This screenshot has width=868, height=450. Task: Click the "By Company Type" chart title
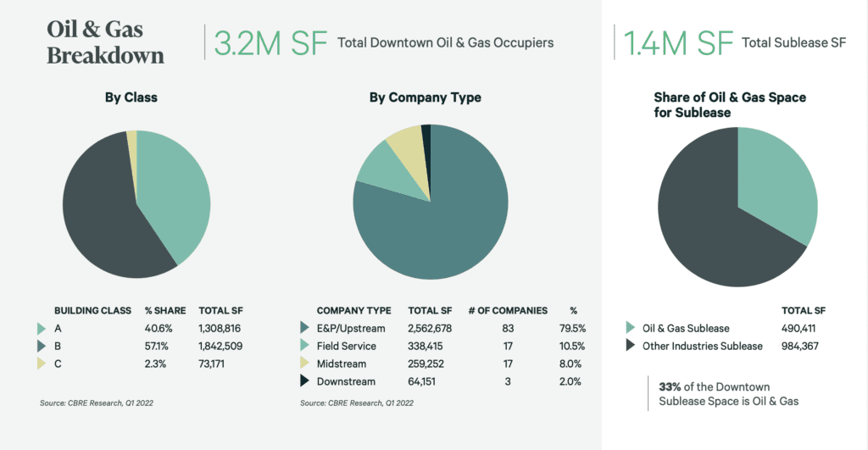[x=425, y=97]
